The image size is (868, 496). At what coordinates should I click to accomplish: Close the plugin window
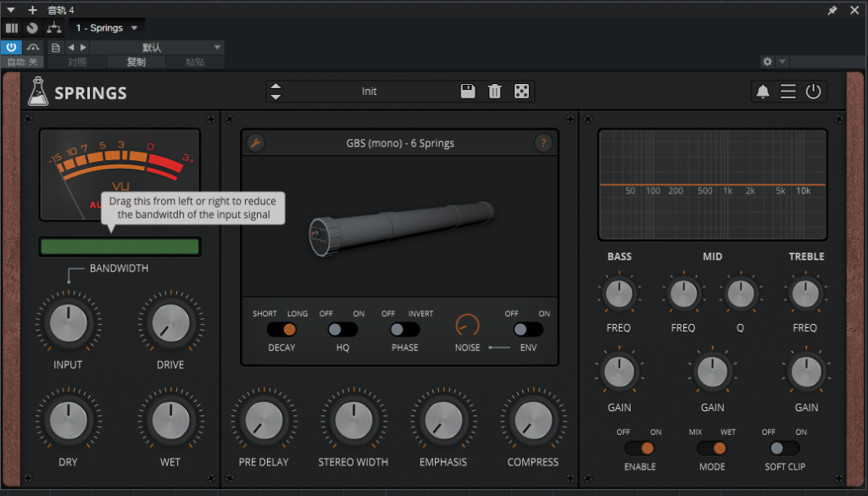(854, 10)
